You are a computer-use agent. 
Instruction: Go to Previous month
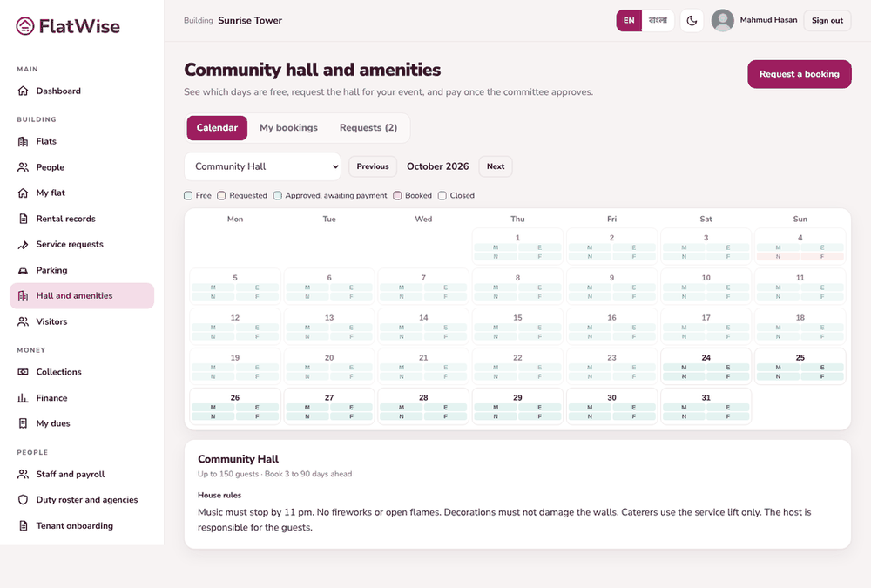tap(373, 166)
